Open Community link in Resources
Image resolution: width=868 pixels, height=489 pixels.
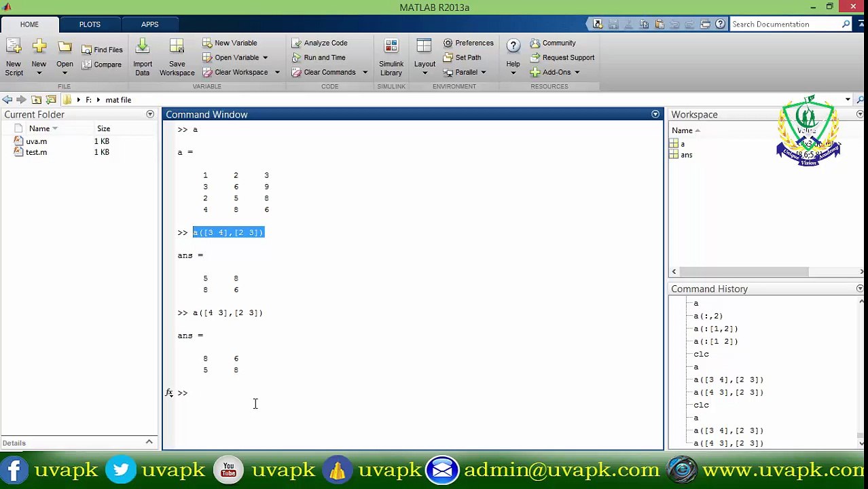coord(553,43)
